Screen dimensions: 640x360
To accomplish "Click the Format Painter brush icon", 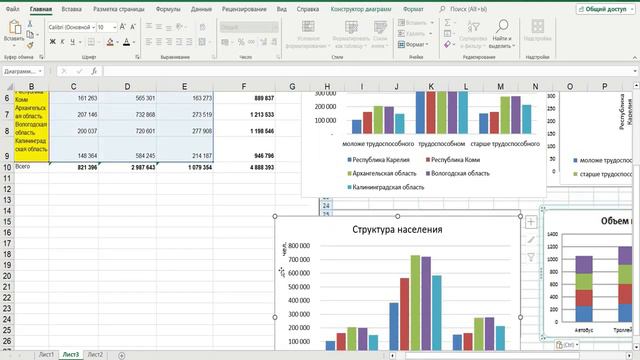I will tap(30, 45).
